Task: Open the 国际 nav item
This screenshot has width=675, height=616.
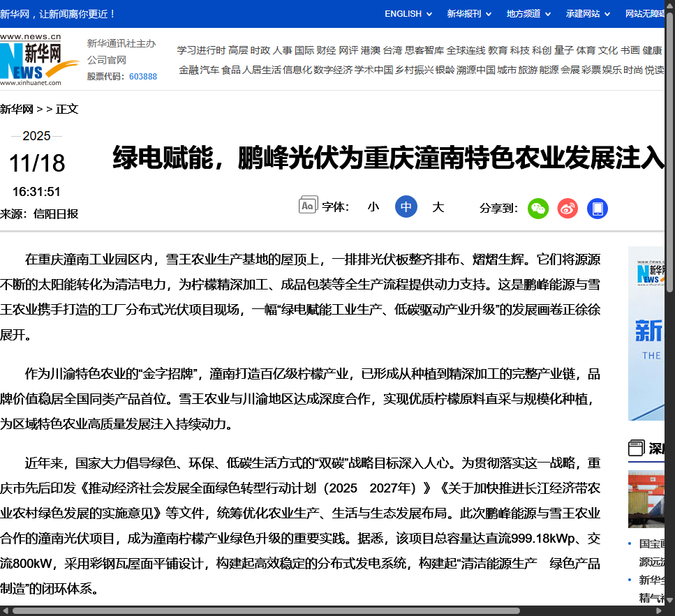Action: tap(304, 50)
